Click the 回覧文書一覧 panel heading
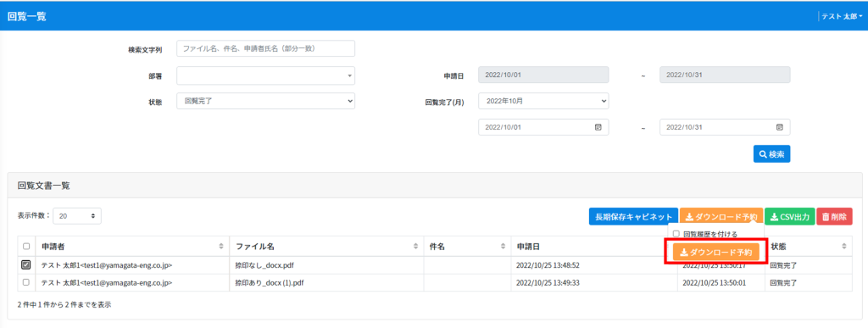868x328 pixels. coord(44,186)
